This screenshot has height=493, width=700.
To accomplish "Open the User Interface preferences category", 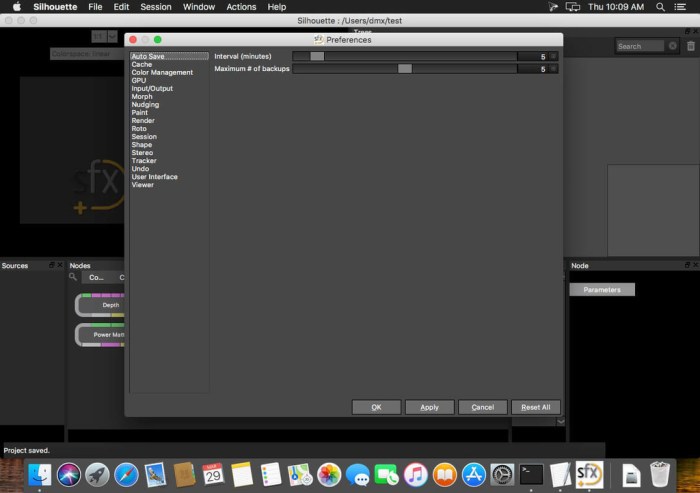I will [x=154, y=177].
